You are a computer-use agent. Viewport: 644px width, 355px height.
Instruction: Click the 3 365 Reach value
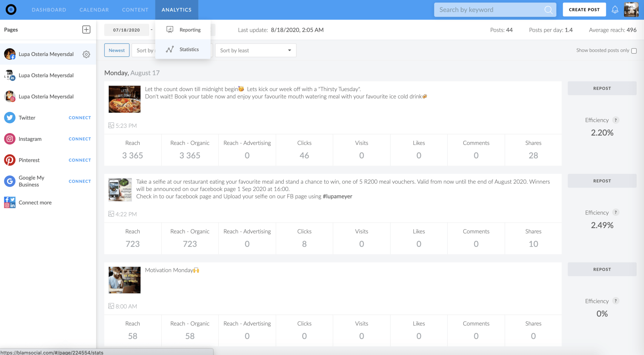point(133,156)
